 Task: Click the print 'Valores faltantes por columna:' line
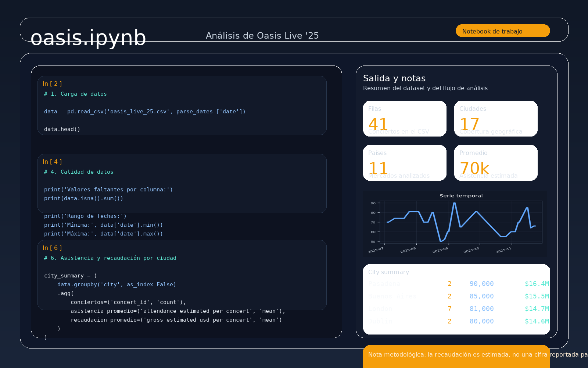point(108,190)
